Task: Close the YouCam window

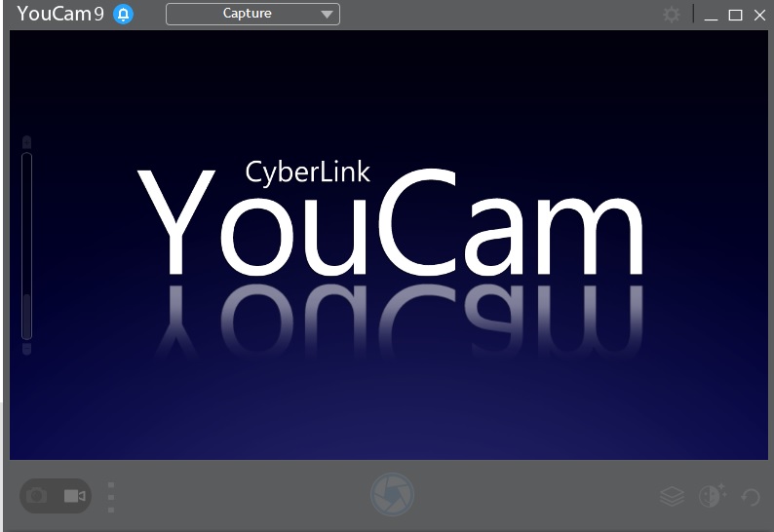Action: pyautogui.click(x=759, y=16)
